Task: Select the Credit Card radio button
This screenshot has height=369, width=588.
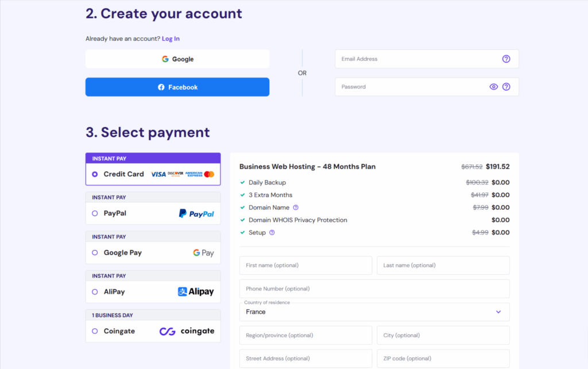Action: 95,174
